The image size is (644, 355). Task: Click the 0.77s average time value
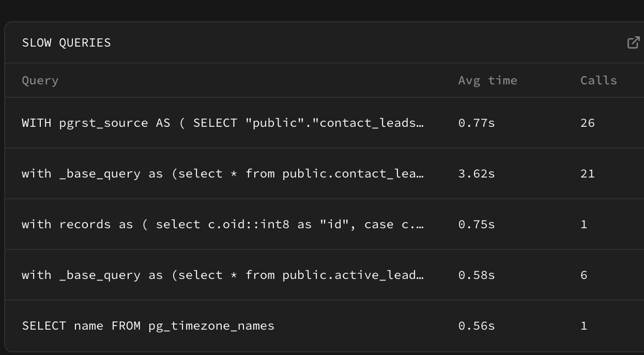[x=476, y=123]
